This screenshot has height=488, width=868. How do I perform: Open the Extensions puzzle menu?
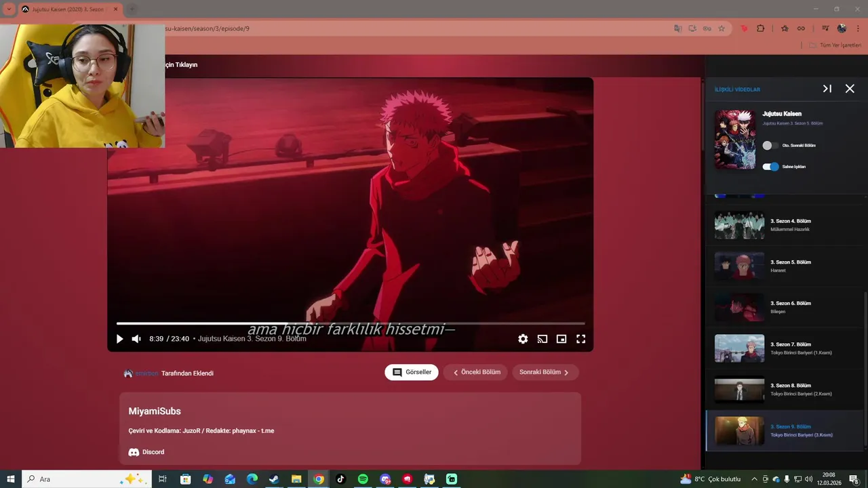761,28
